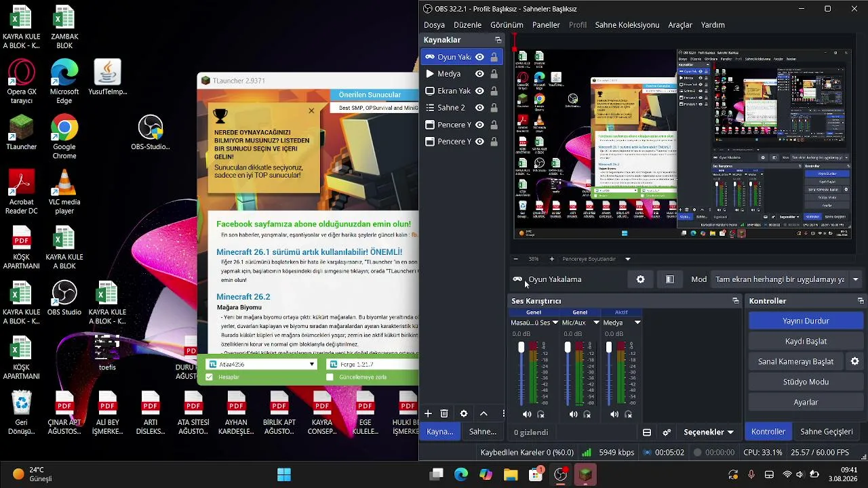
Task: Adjust the Masaüstü Ses volume fader
Action: [x=521, y=348]
